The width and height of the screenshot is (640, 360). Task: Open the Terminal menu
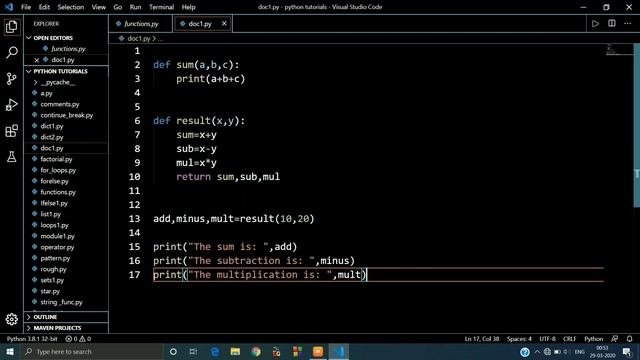[x=161, y=7]
